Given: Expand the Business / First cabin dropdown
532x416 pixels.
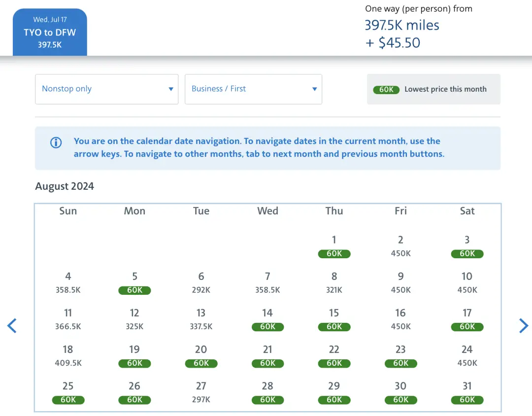Looking at the screenshot, I should tap(253, 89).
